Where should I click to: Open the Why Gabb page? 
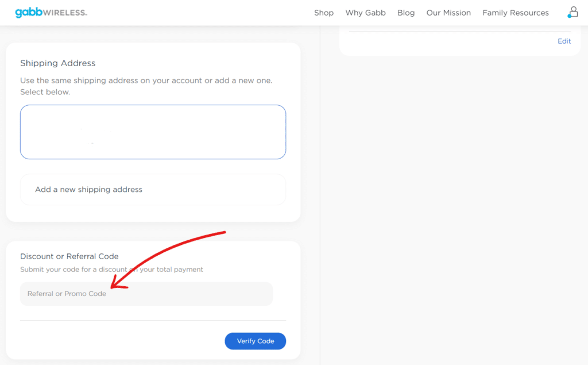(x=365, y=13)
